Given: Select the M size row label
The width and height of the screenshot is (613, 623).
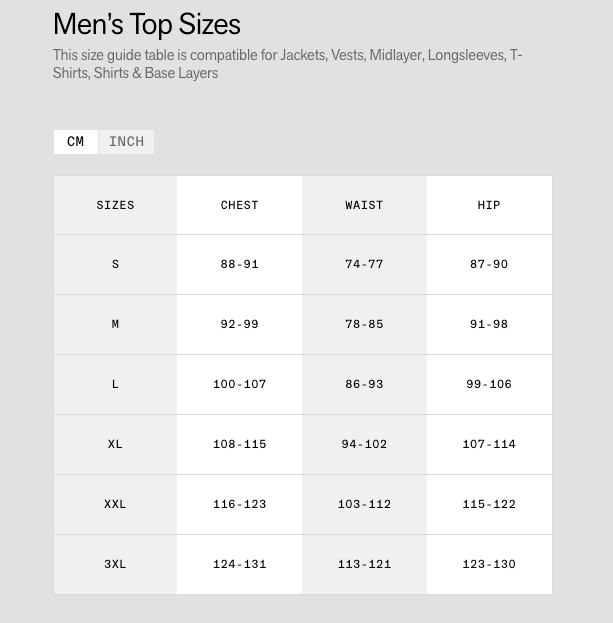Looking at the screenshot, I should (x=115, y=325).
